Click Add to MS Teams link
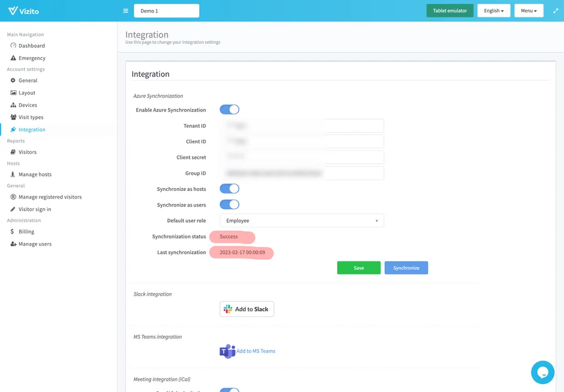This screenshot has width=564, height=392. tap(256, 351)
